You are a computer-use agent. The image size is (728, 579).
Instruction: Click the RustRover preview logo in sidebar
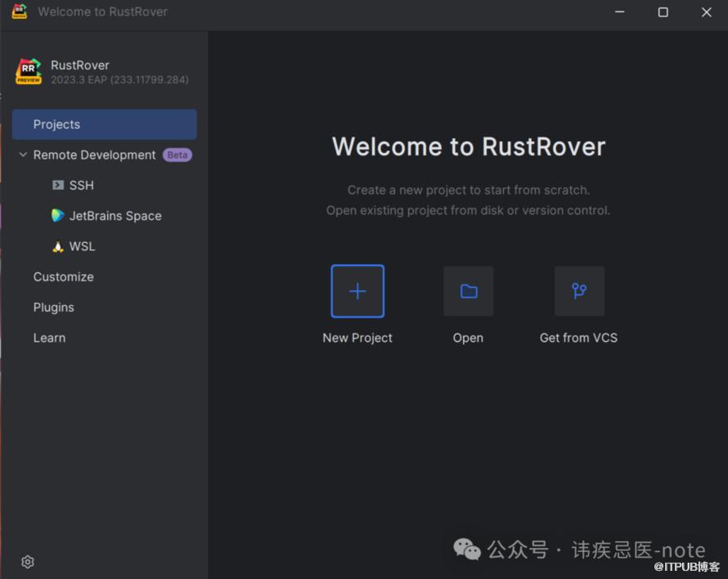(x=29, y=72)
